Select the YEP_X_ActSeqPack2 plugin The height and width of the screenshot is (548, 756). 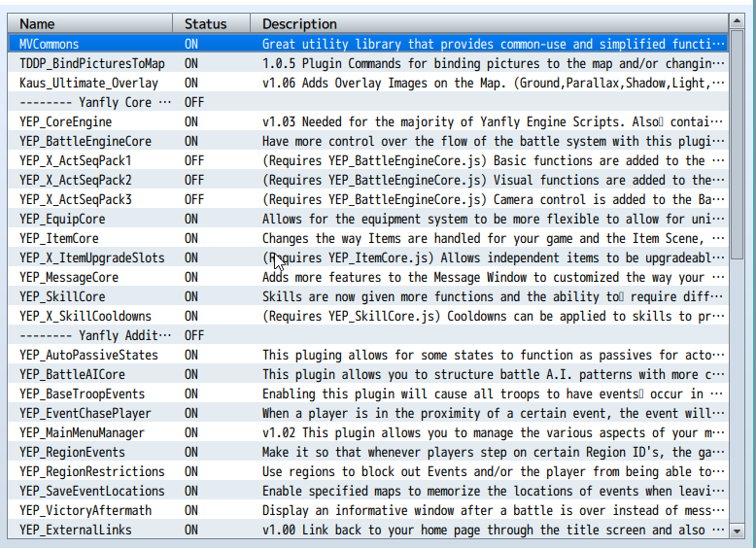coord(368,180)
